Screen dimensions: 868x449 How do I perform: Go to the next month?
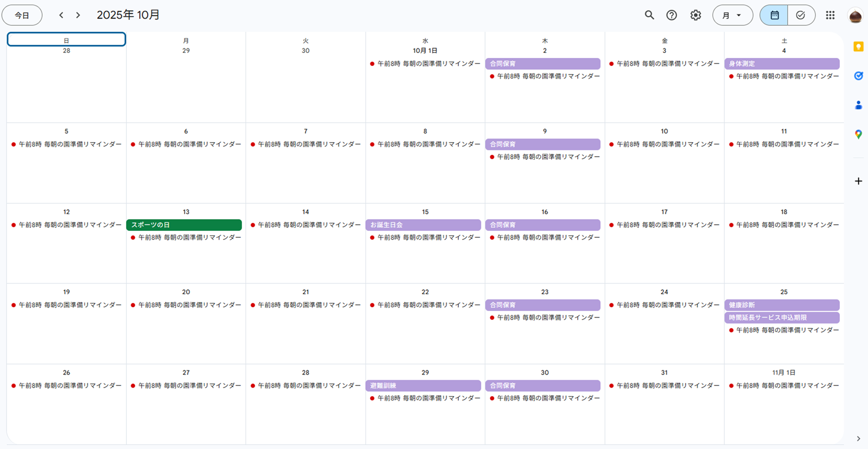tap(78, 15)
